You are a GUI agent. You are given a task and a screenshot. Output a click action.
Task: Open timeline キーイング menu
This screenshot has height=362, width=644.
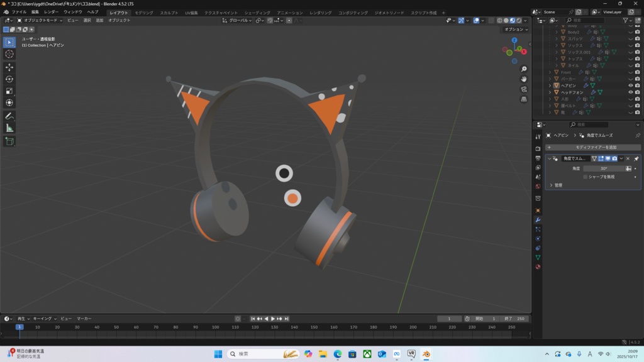pos(45,319)
